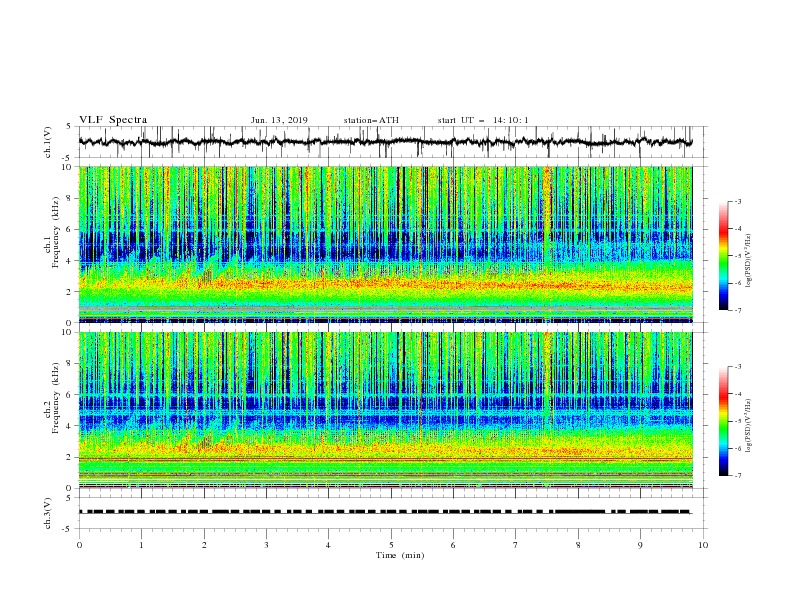
Task: Click the ch.1 spectrogram color bar
Action: click(723, 256)
